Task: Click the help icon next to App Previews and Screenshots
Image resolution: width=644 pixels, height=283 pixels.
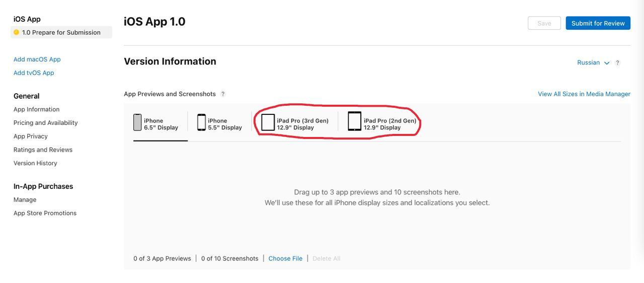Action: (223, 94)
